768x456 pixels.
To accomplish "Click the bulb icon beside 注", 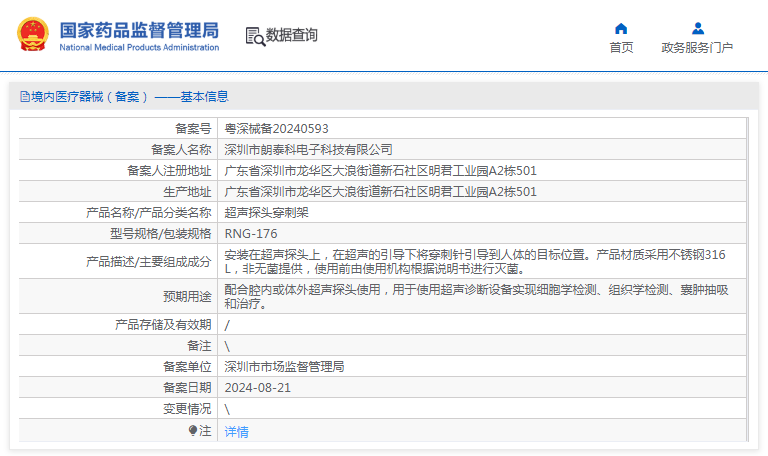I will [192, 430].
